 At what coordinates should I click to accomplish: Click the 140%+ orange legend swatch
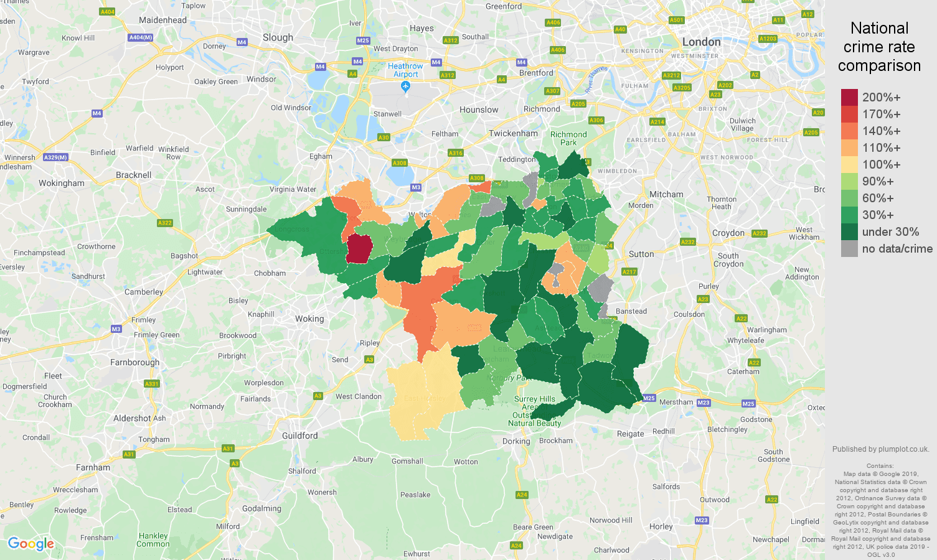pyautogui.click(x=849, y=131)
